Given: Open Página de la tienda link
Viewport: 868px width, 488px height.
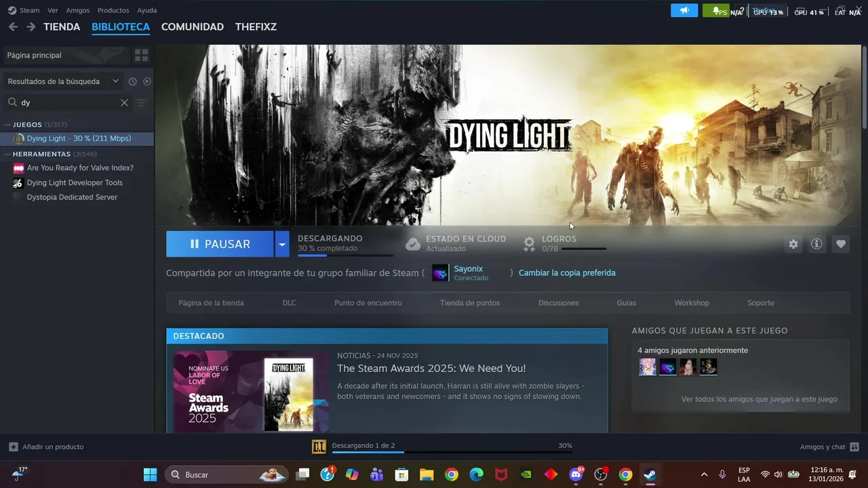Looking at the screenshot, I should click(211, 303).
